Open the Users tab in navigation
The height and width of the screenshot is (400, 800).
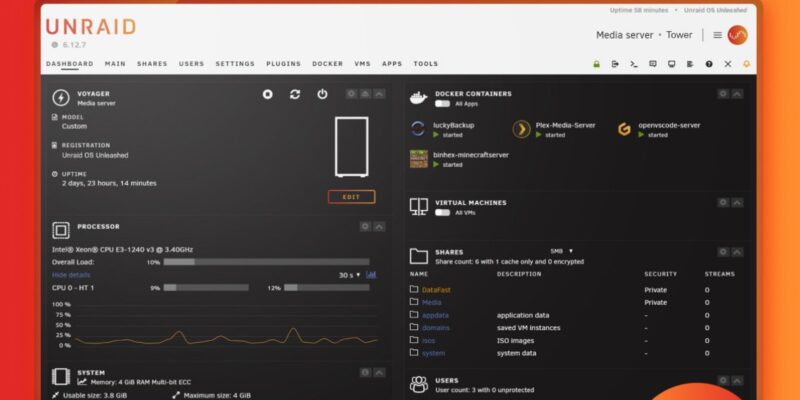[x=192, y=64]
